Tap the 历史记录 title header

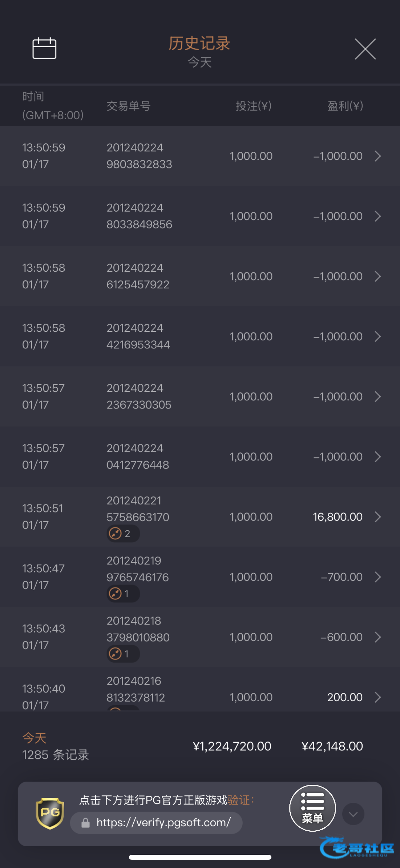[199, 43]
